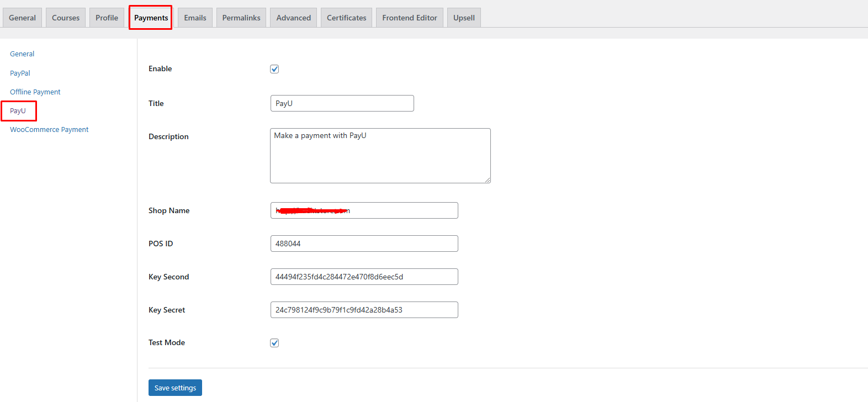The height and width of the screenshot is (402, 868).
Task: Open the Frontend Editor tab
Action: coord(409,18)
